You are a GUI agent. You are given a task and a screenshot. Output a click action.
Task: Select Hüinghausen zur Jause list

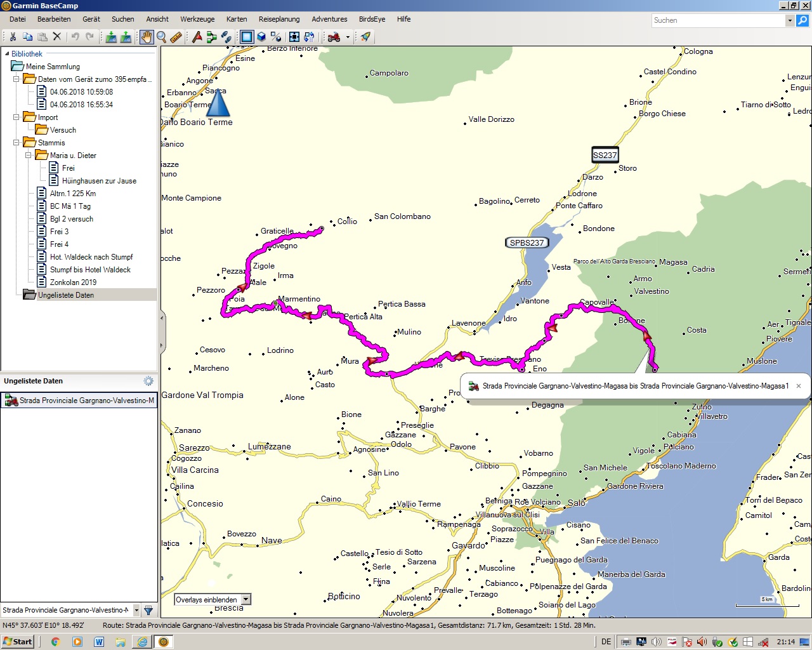pyautogui.click(x=99, y=181)
